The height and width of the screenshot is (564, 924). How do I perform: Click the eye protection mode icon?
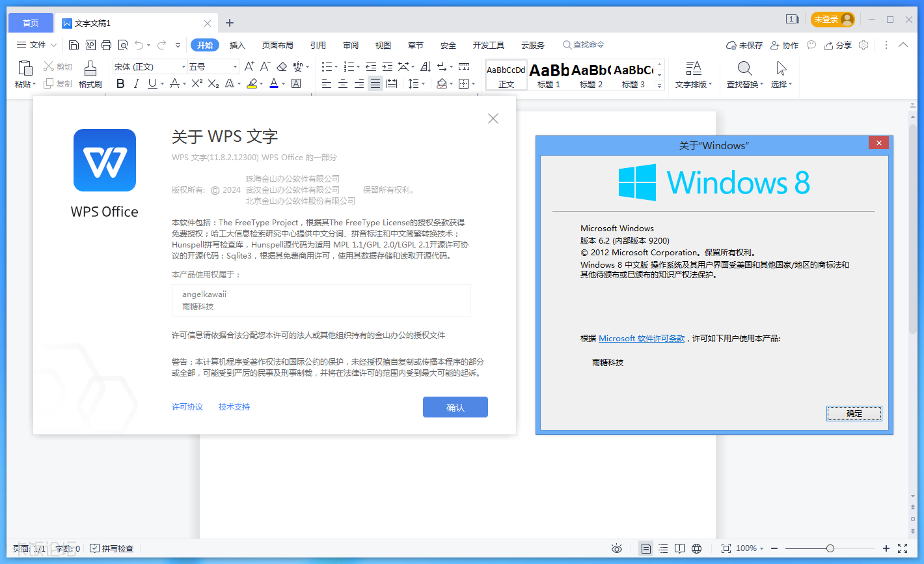(616, 548)
